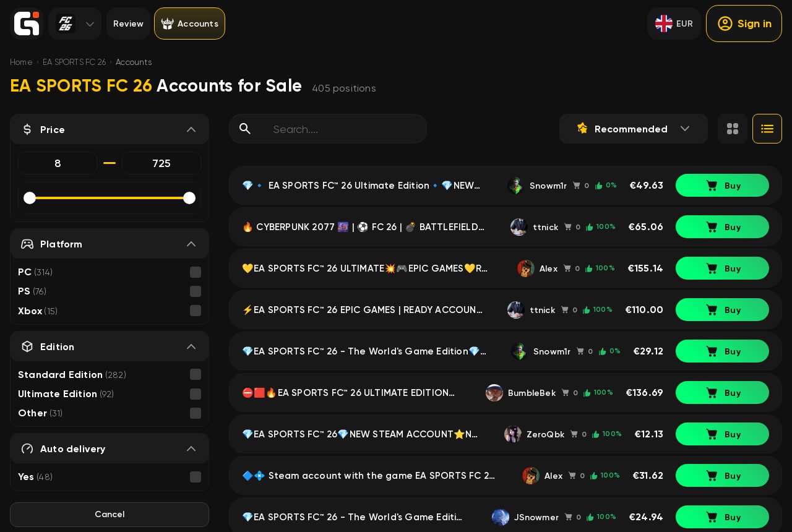Click the maximum price slider handle
Image resolution: width=792 pixels, height=532 pixels.
coord(189,198)
